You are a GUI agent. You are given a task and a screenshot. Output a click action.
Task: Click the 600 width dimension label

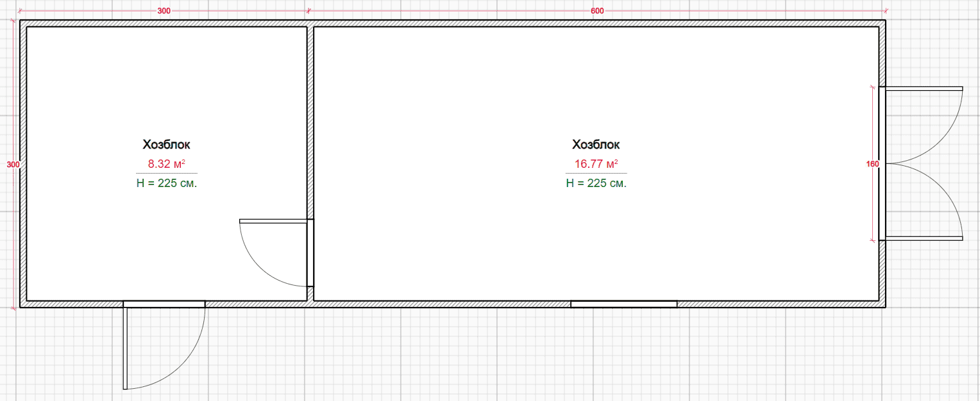597,11
